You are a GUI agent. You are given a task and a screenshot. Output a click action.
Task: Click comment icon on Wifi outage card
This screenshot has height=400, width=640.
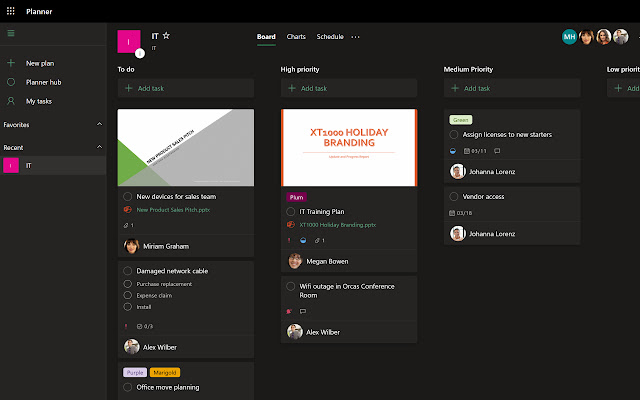303,311
